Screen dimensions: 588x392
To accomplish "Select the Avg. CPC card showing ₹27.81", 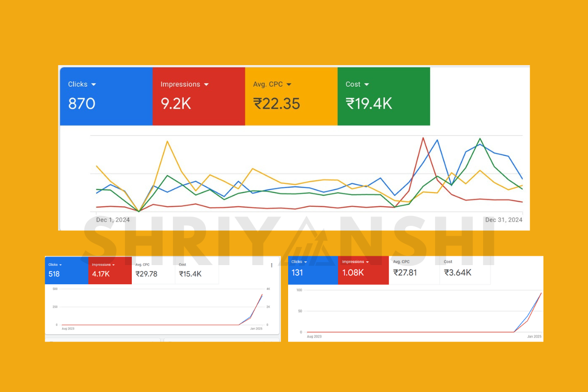I will (x=414, y=269).
